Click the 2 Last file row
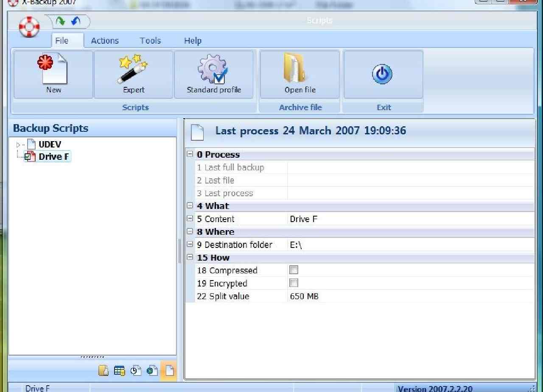Image resolution: width=543 pixels, height=392 pixels. 365,181
